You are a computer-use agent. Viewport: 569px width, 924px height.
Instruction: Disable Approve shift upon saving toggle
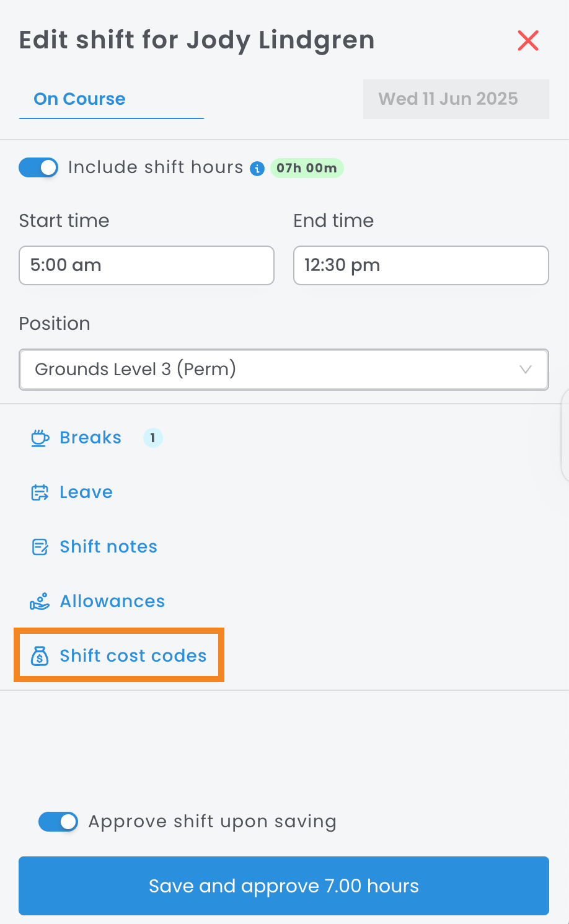pos(58,822)
